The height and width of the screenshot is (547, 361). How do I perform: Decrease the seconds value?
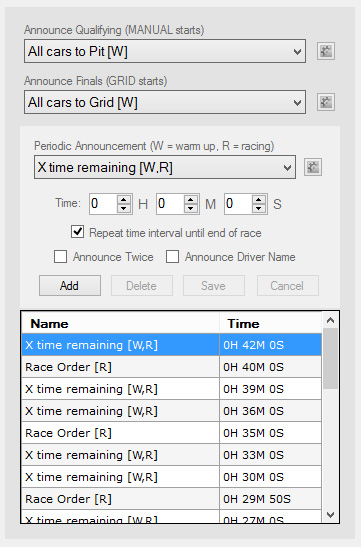click(x=259, y=208)
